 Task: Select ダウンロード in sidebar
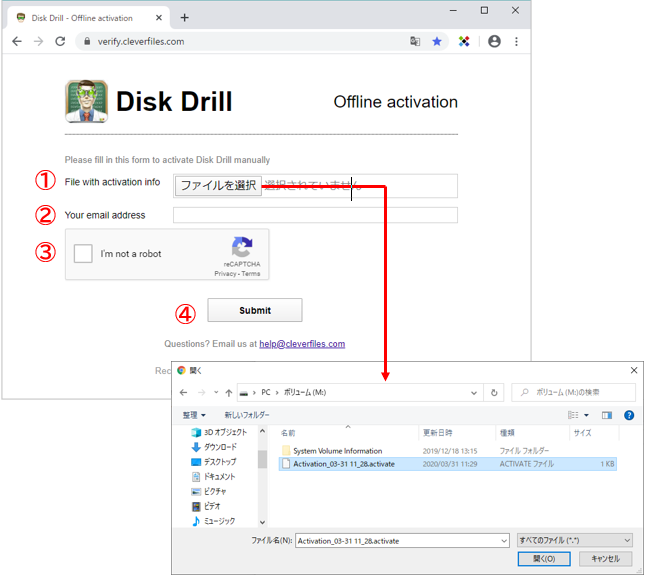tap(214, 447)
